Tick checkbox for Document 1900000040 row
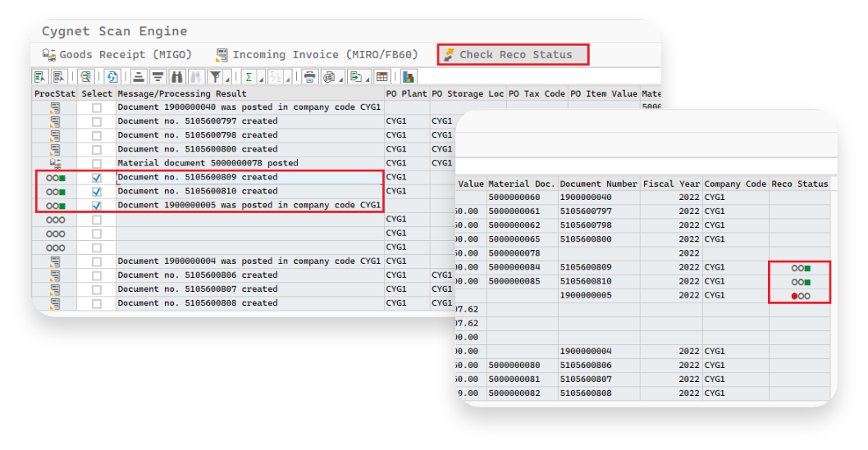The width and height of the screenshot is (868, 450). (97, 108)
